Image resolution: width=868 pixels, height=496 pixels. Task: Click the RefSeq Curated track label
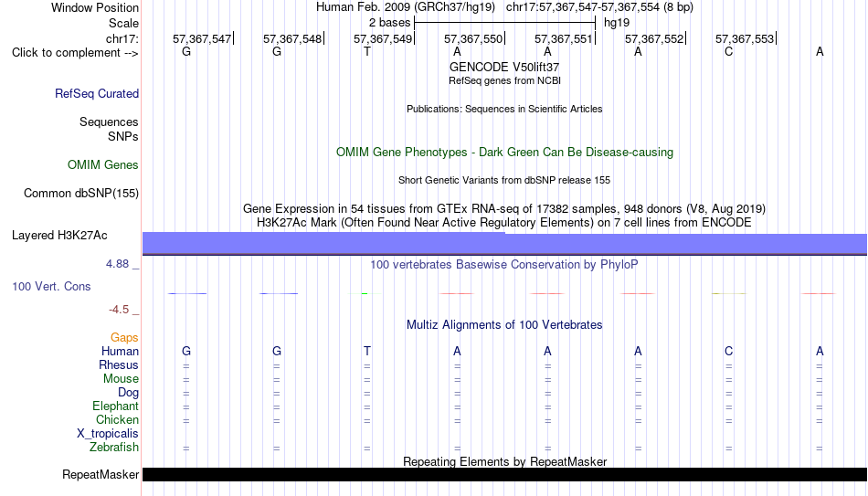[x=97, y=93]
